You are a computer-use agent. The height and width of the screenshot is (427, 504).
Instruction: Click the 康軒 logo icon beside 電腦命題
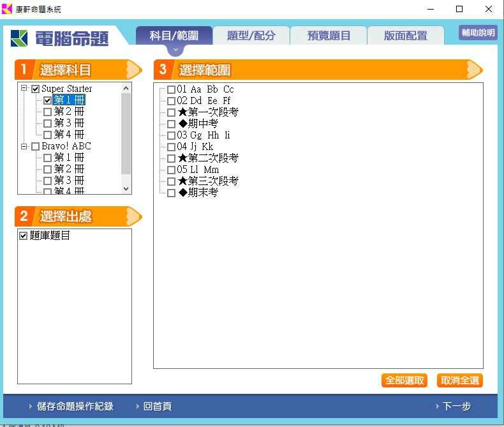pyautogui.click(x=19, y=38)
